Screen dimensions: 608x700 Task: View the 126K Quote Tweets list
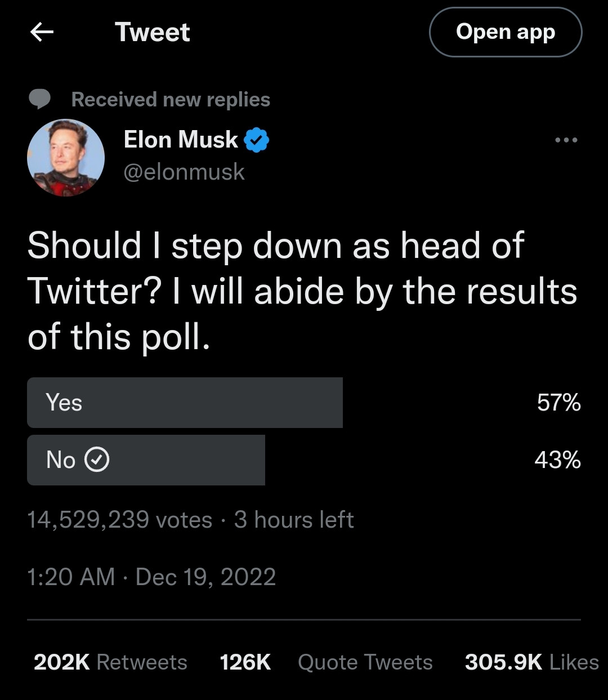(326, 662)
